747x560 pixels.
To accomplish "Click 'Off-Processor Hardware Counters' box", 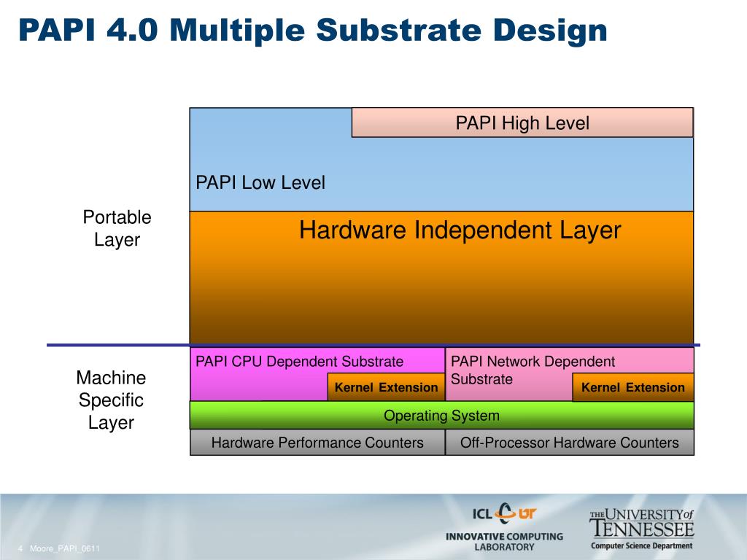I will (x=569, y=443).
